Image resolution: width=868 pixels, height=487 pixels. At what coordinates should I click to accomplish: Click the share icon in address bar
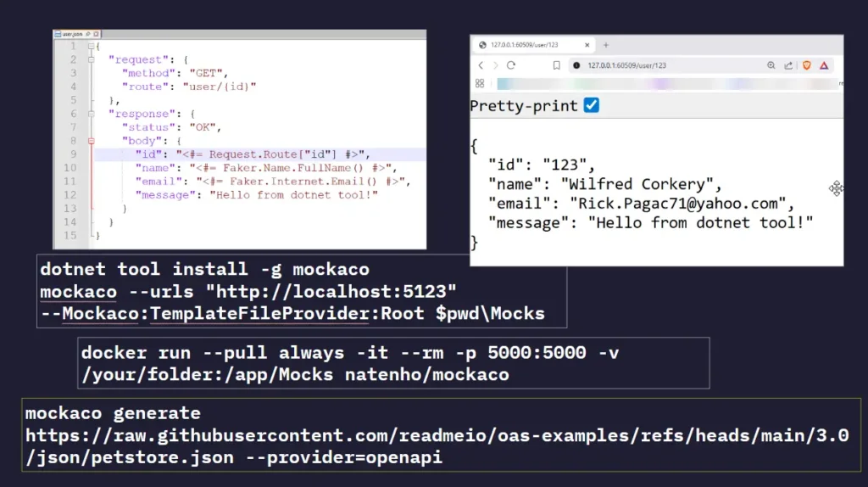click(788, 65)
